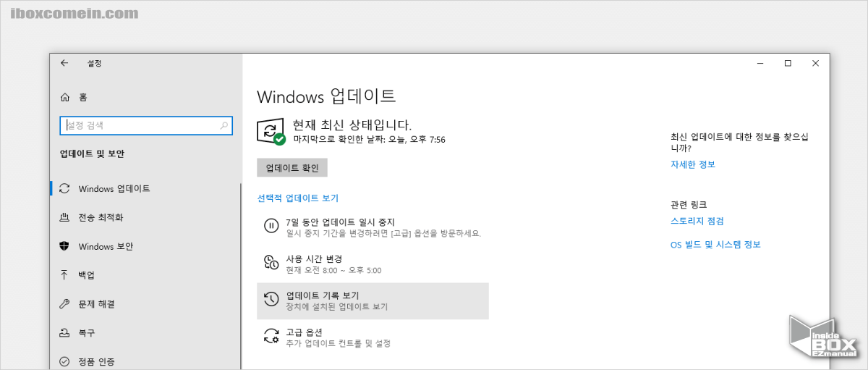868x370 pixels.
Task: Open 선택적 업데이트 보기 link
Action: coord(297,198)
